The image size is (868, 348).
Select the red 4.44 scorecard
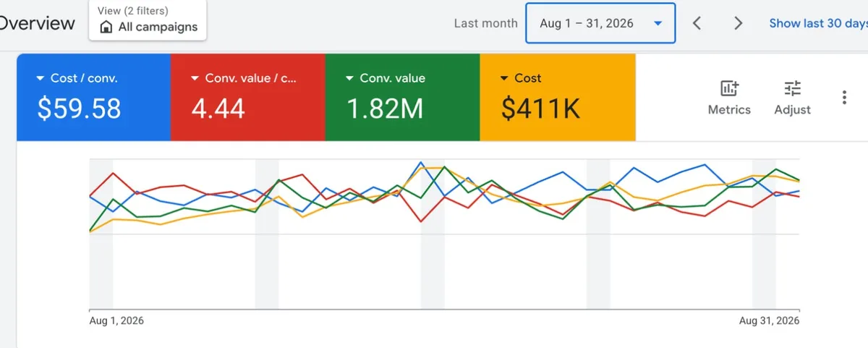[248, 97]
